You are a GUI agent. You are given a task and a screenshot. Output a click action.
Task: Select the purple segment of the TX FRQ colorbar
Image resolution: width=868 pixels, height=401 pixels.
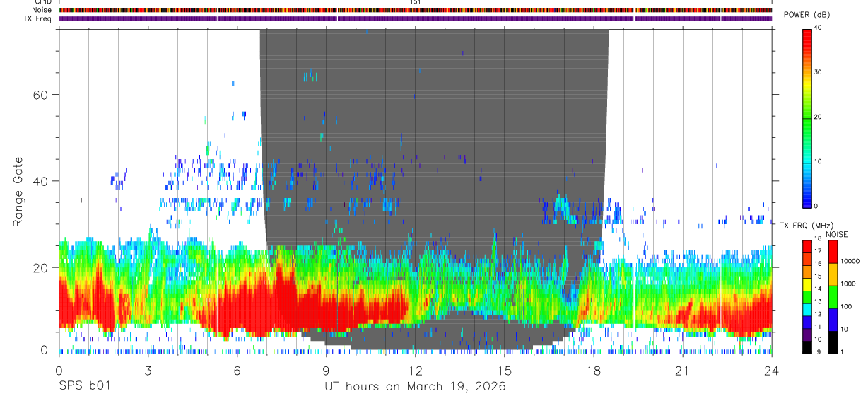point(807,334)
